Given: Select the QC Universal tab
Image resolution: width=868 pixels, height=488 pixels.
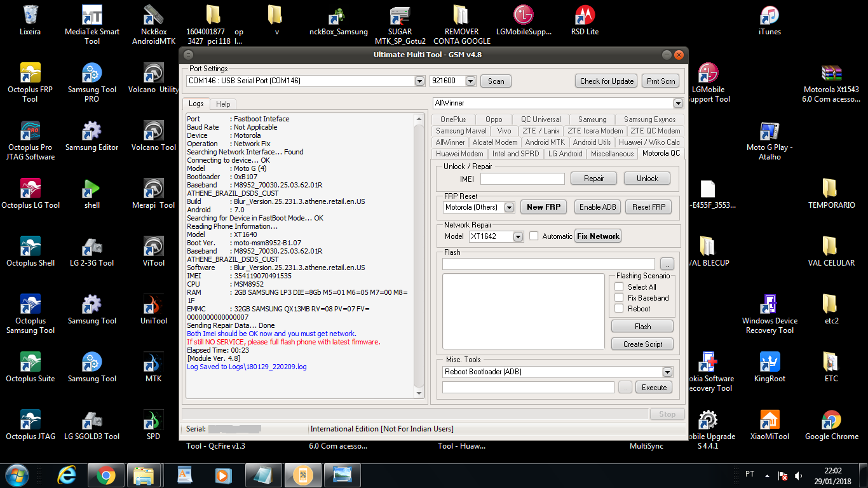Looking at the screenshot, I should tap(541, 119).
